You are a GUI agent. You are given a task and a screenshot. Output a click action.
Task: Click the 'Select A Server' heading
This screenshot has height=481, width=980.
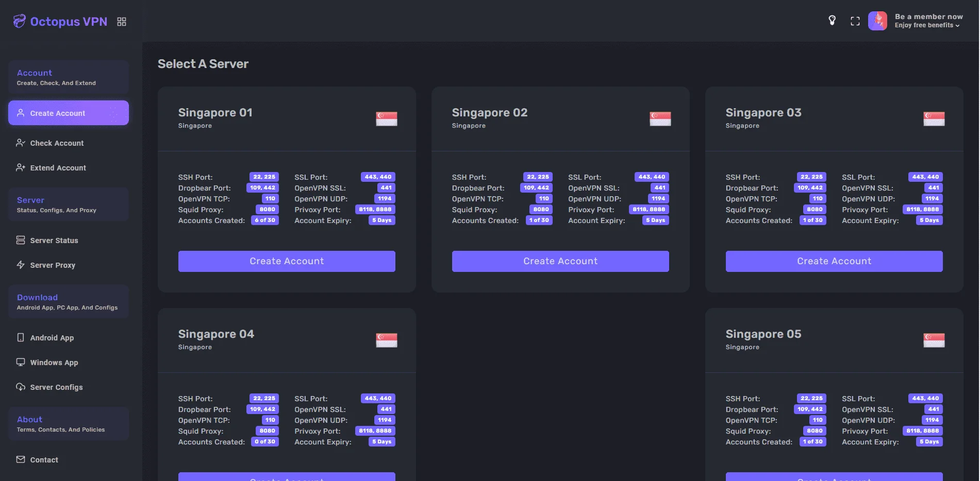tap(203, 64)
